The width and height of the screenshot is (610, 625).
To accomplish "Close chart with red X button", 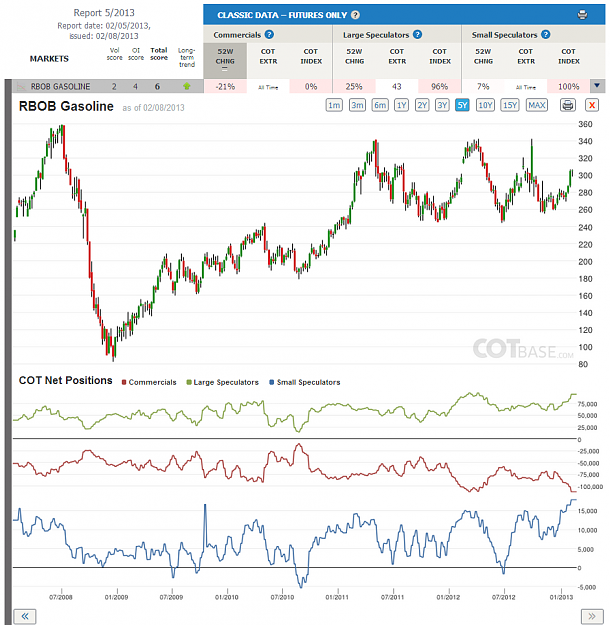I will (x=592, y=105).
